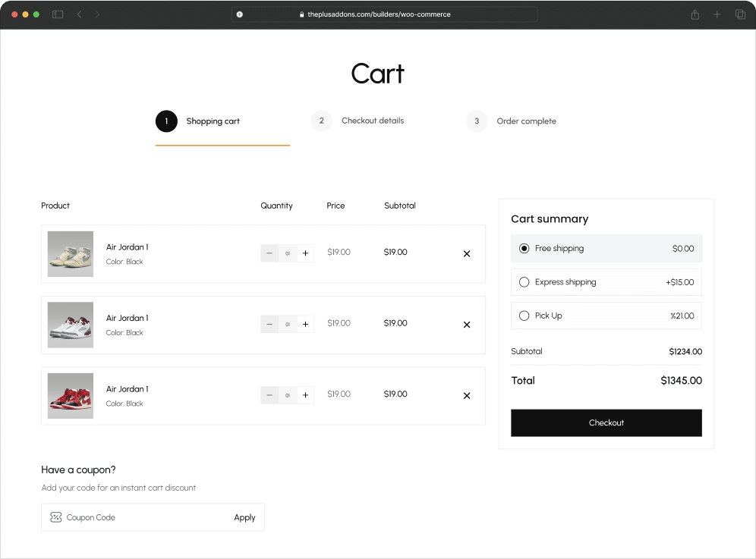Toggle the browser sidebar icon
The image size is (756, 559).
(x=57, y=14)
